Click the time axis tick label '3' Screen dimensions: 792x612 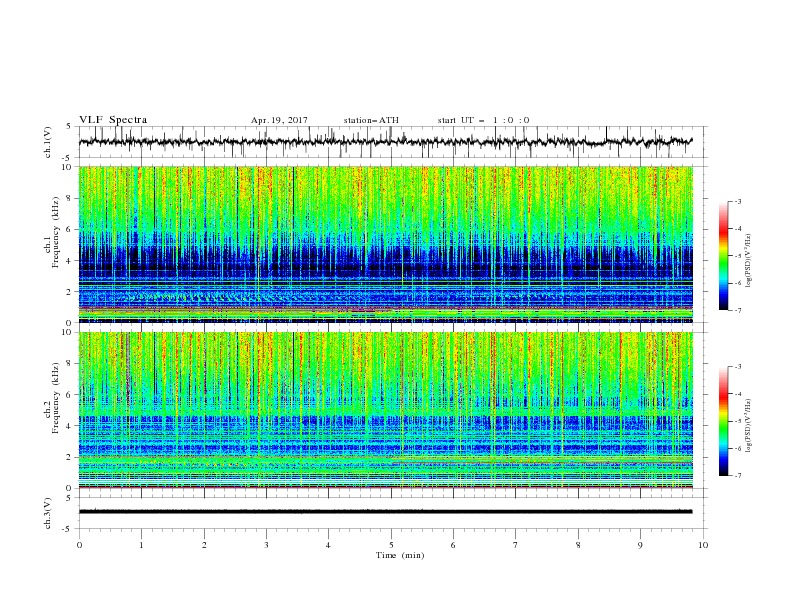tap(266, 545)
